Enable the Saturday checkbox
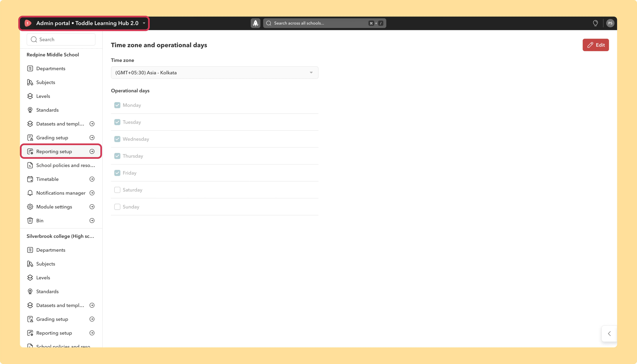 pyautogui.click(x=117, y=190)
